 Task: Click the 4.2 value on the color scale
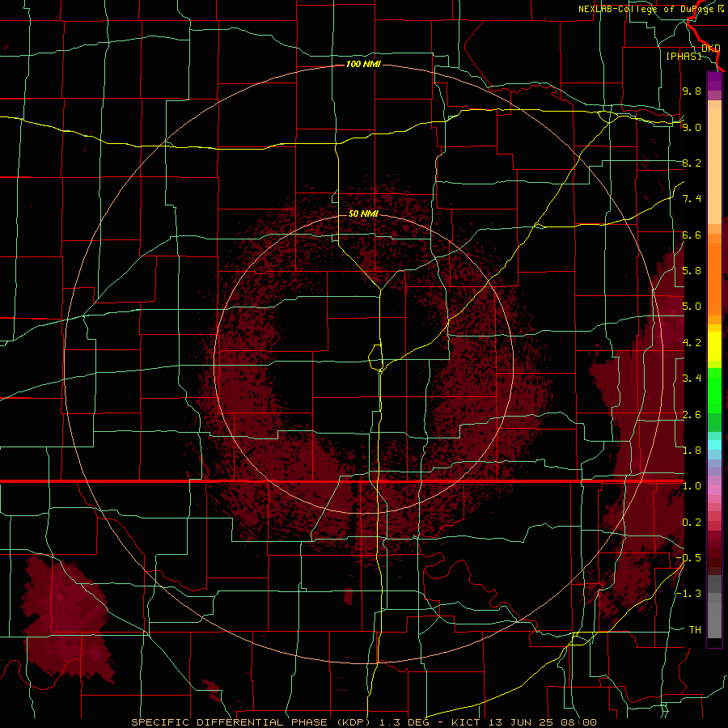coord(692,343)
